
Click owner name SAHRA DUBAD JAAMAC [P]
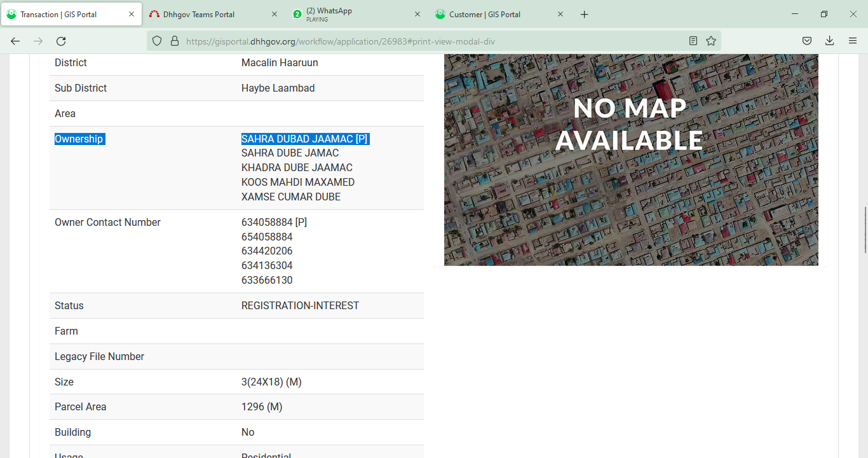[305, 139]
